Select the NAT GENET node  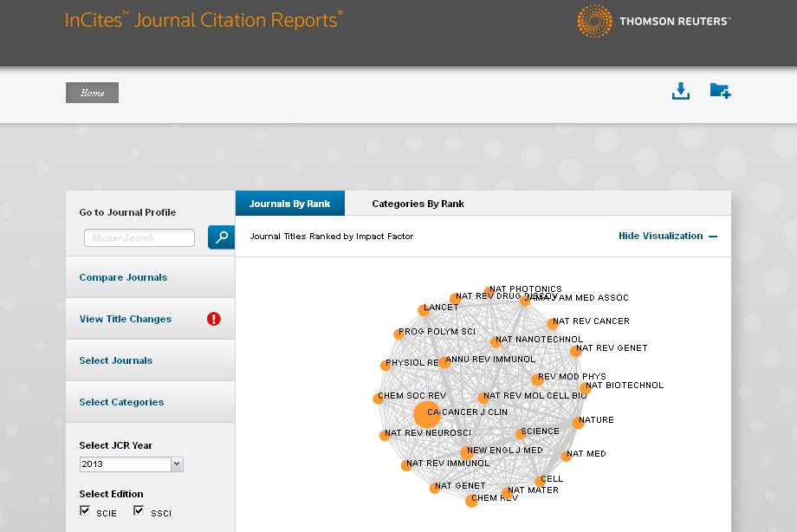(434, 489)
